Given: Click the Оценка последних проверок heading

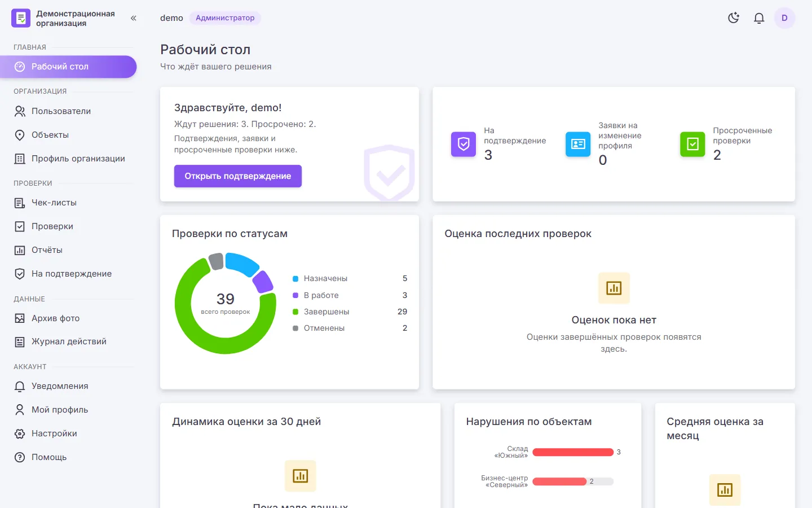Looking at the screenshot, I should (x=518, y=234).
